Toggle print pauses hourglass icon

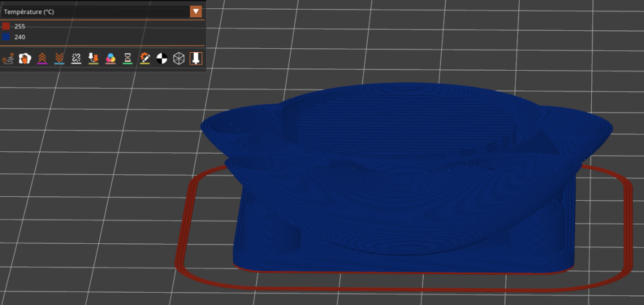click(x=128, y=59)
